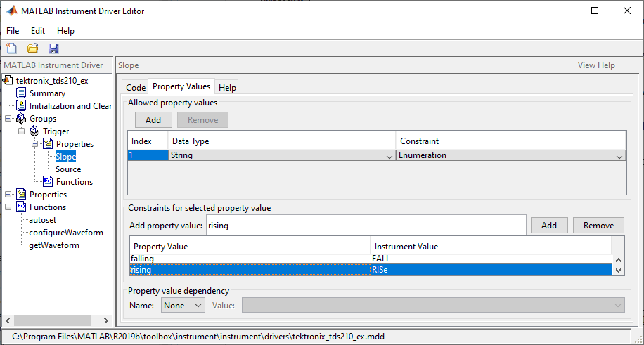Collapse the Trigger tree node
This screenshot has width=644, height=345.
click(21, 131)
